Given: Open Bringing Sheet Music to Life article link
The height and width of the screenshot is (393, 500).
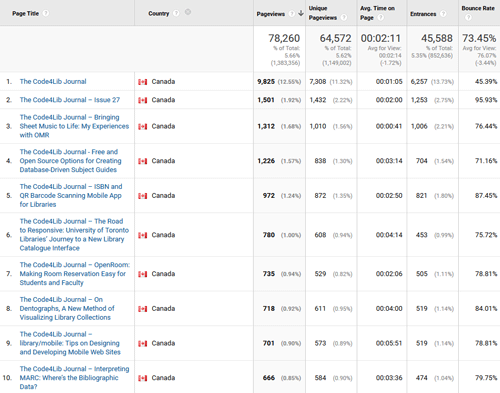Looking at the screenshot, I should 74,126.
